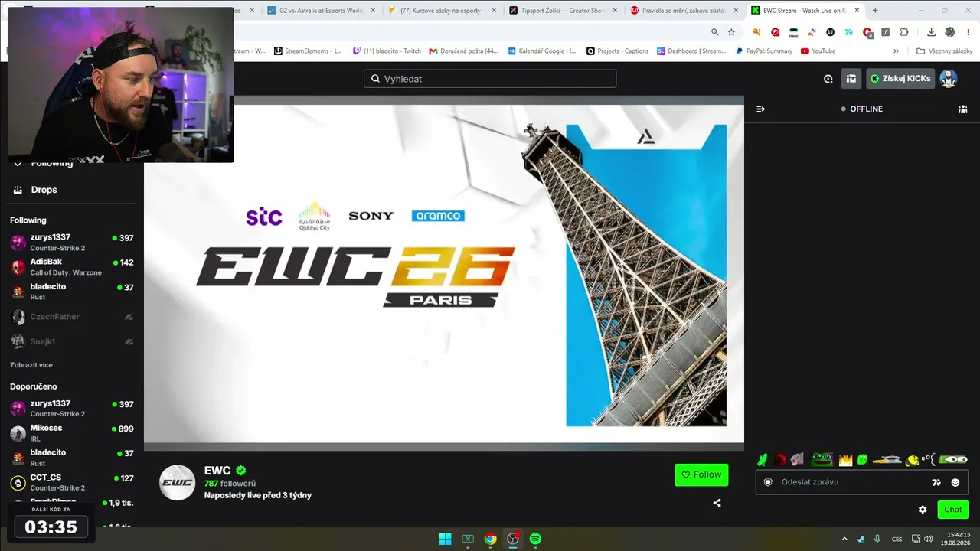Viewport: 980px width, 551px height.
Task: Focus the Vyhledat search field
Action: tap(490, 79)
